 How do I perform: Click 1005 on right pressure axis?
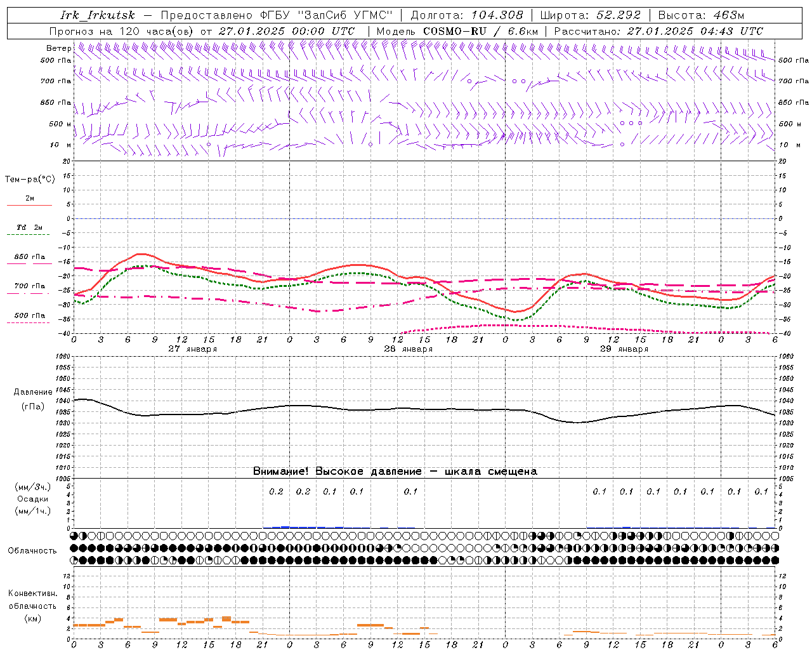click(786, 478)
